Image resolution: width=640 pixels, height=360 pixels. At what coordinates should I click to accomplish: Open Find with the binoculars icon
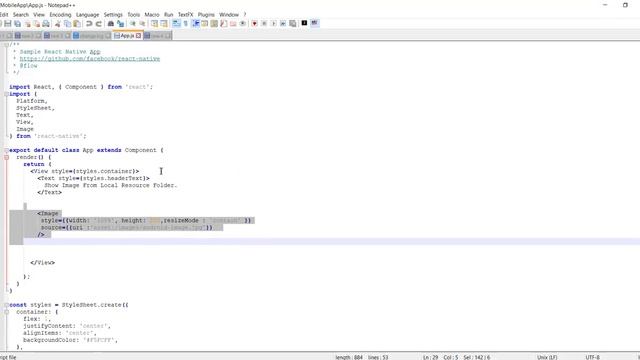point(111,24)
